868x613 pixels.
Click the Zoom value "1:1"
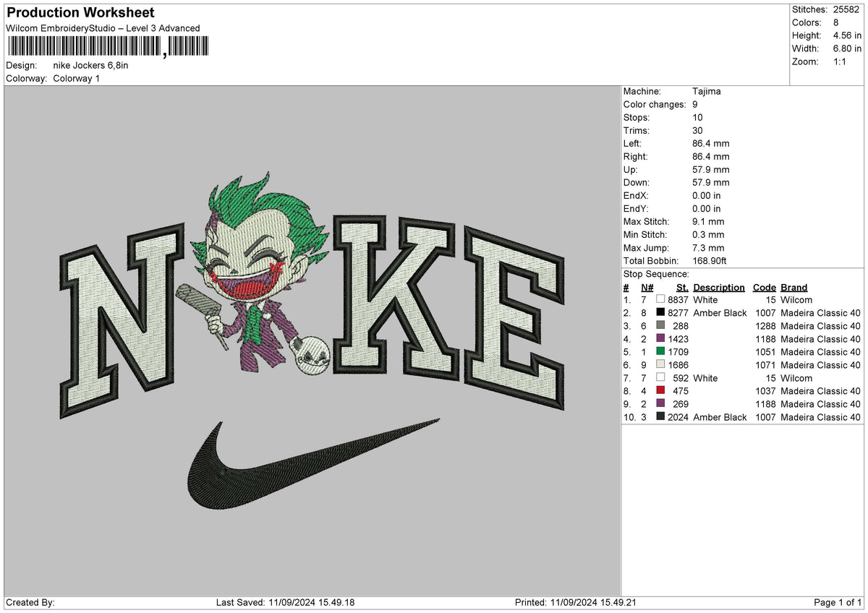click(x=840, y=61)
